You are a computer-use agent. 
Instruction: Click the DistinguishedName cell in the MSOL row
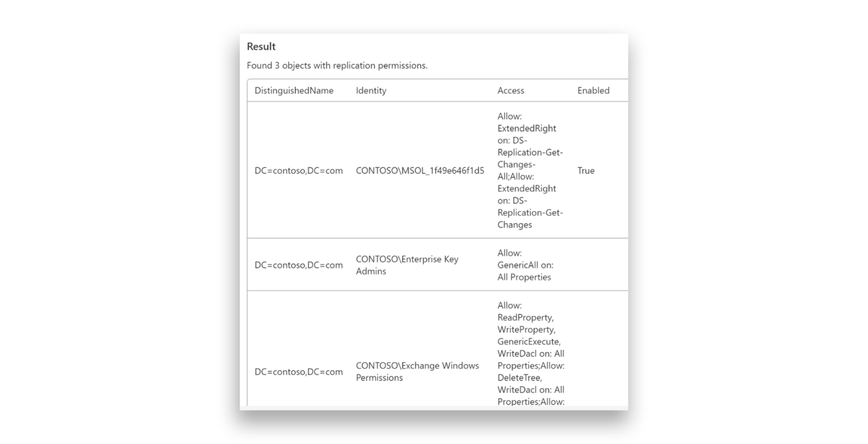pos(298,170)
